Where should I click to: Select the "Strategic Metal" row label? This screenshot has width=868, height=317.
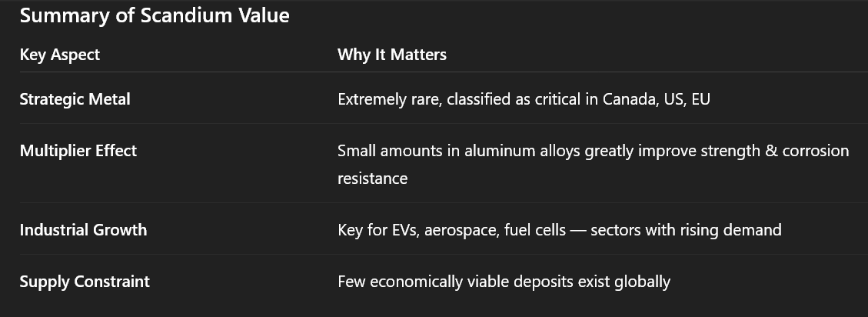click(75, 99)
